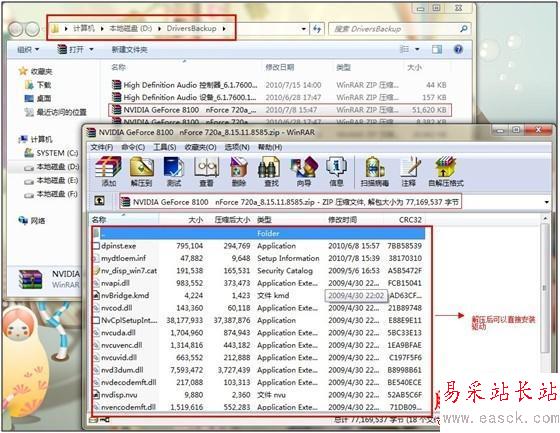The height and width of the screenshot is (433, 560).
Task: Click the WinRAR vertical scrollbar
Action: coord(544,288)
